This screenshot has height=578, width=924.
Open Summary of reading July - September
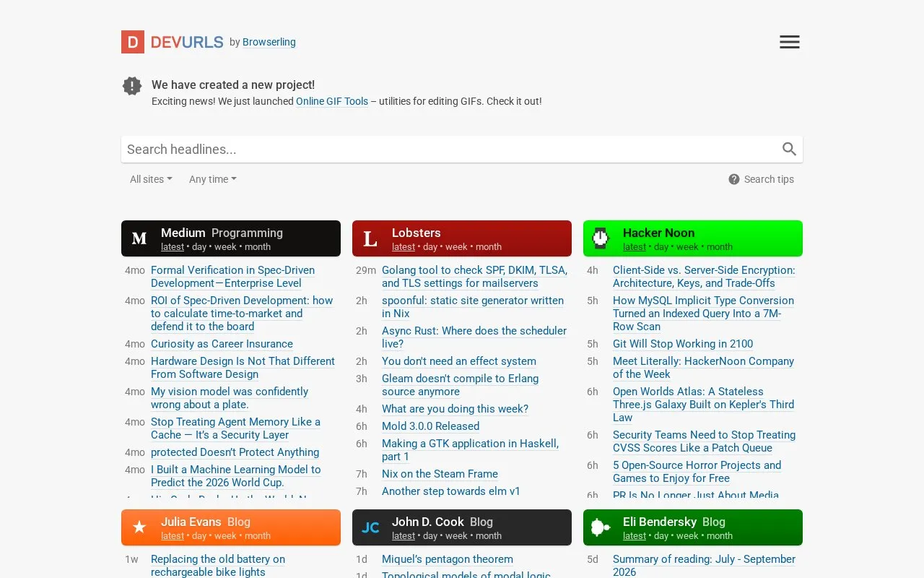(x=704, y=566)
